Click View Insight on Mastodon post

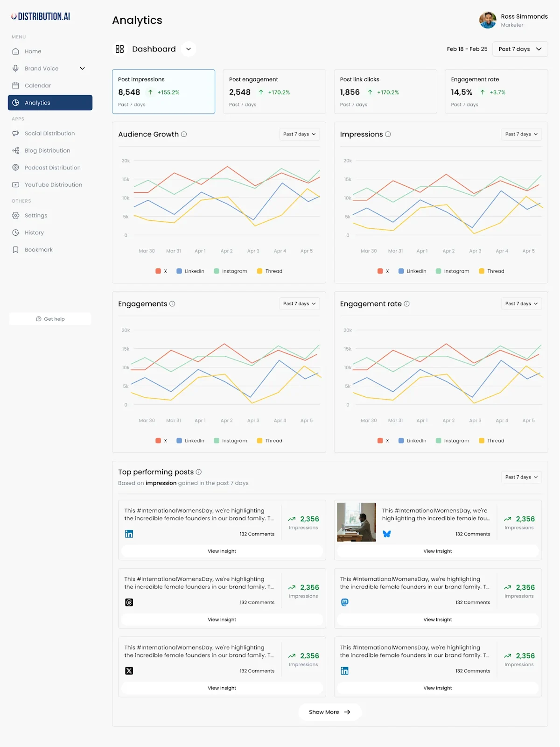click(438, 620)
